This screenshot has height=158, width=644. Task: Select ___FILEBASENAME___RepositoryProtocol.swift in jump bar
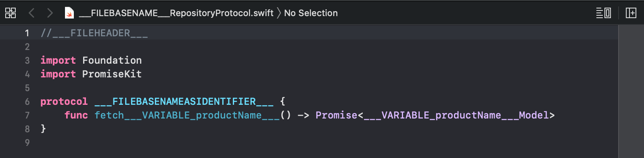point(176,13)
